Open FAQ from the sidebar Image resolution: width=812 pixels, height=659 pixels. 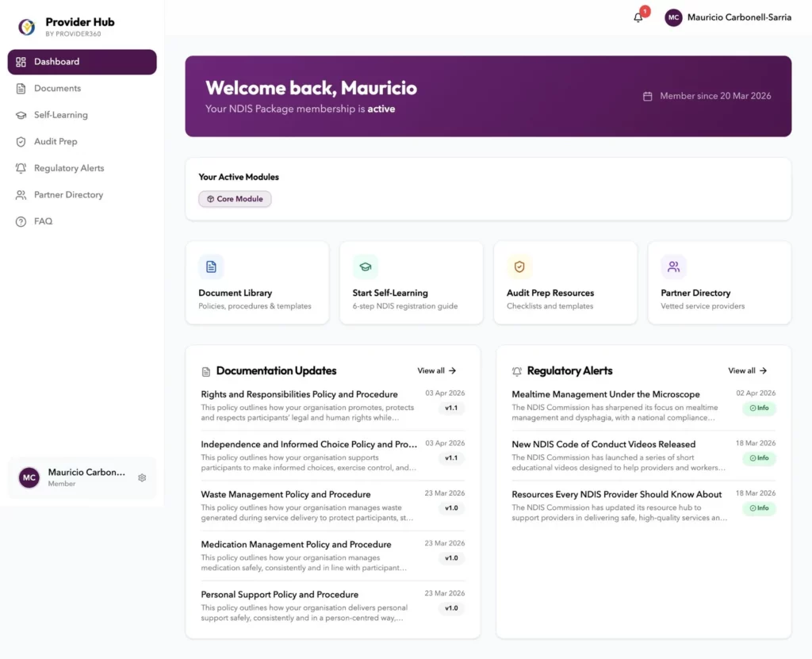point(82,222)
